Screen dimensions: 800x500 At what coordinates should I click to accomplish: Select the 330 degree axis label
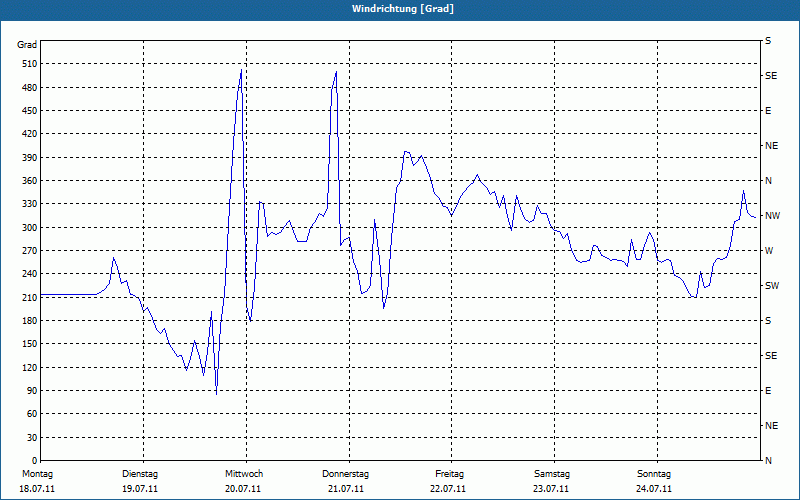30,204
